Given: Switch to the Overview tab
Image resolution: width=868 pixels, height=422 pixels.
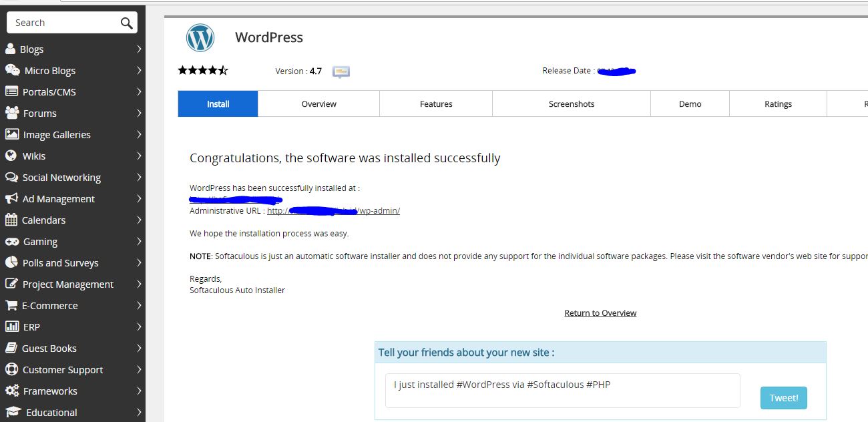Looking at the screenshot, I should [x=318, y=104].
